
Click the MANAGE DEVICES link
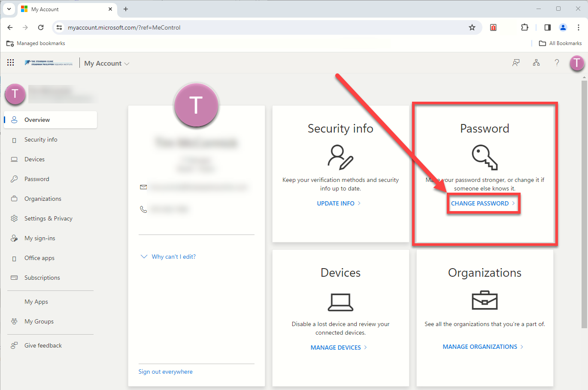(x=339, y=348)
